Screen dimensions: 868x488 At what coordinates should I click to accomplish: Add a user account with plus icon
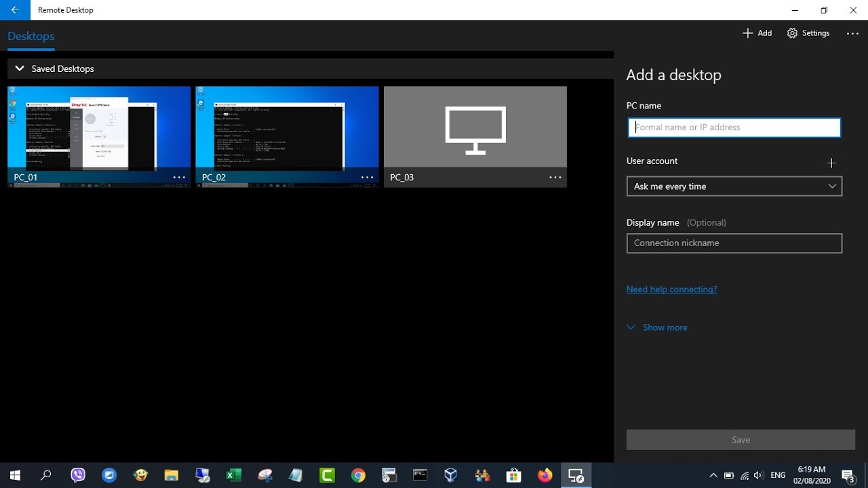[831, 163]
